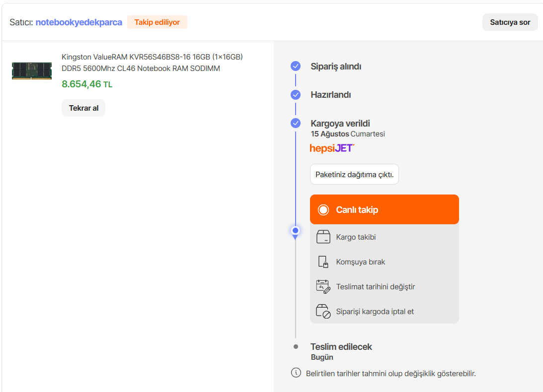Click the Canlı takip live indicator icon
543x392 pixels.
click(x=323, y=210)
